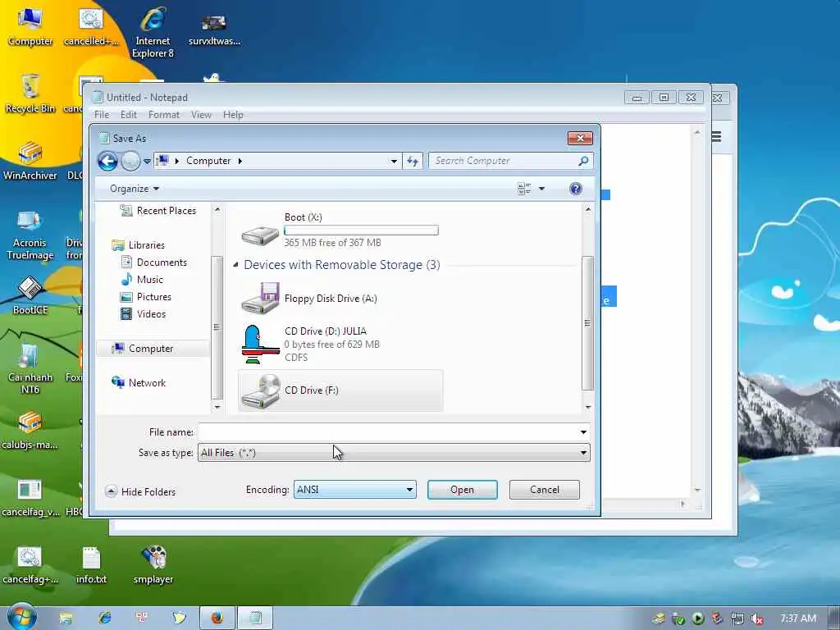Viewport: 840px width, 630px height.
Task: Select Recent Places in navigation pane
Action: pos(158,211)
